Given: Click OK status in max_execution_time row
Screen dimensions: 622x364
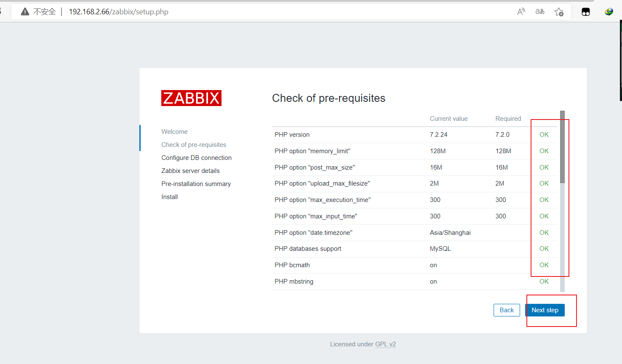Looking at the screenshot, I should point(544,200).
